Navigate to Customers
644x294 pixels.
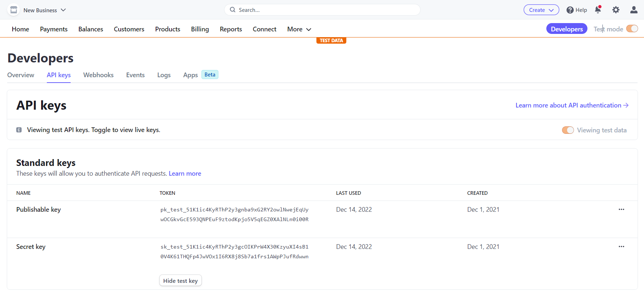coord(129,29)
